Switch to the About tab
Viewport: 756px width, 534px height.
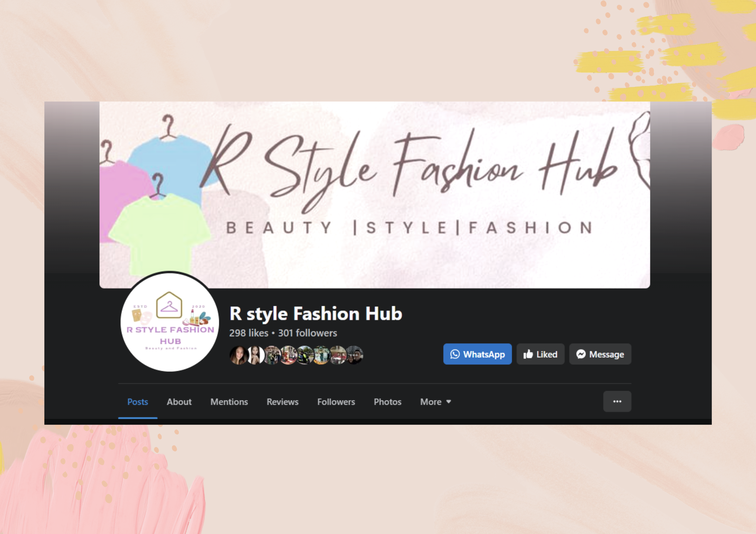click(x=179, y=402)
